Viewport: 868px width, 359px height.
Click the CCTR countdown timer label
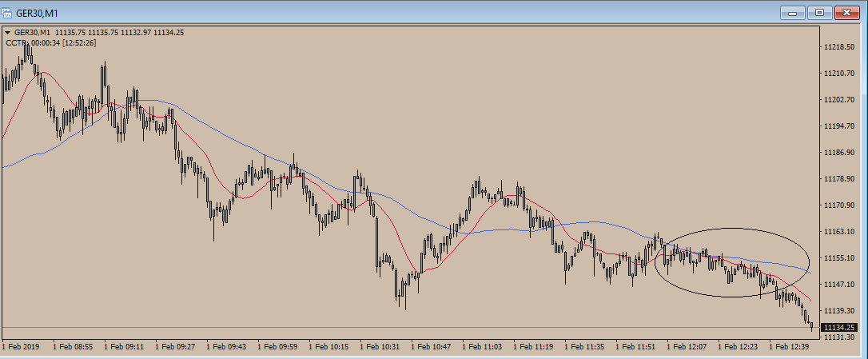click(x=50, y=42)
